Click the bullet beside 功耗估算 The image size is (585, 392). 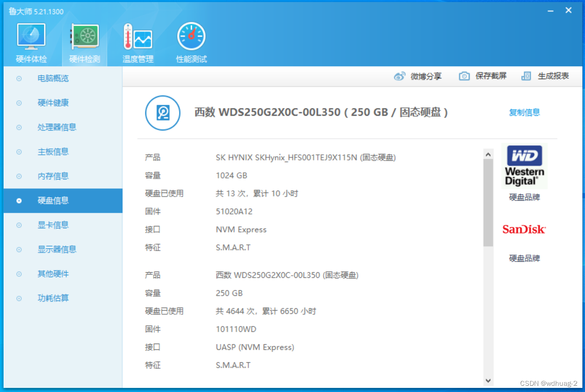pos(19,298)
